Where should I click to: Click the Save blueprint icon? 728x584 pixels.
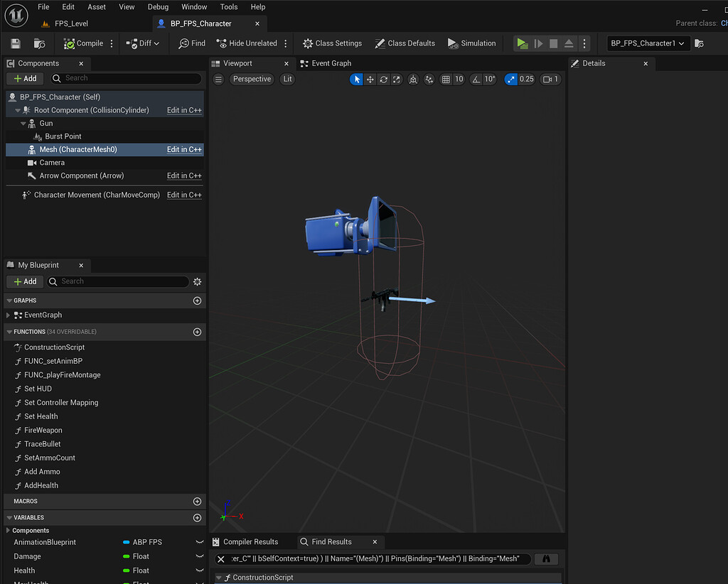[x=16, y=43]
